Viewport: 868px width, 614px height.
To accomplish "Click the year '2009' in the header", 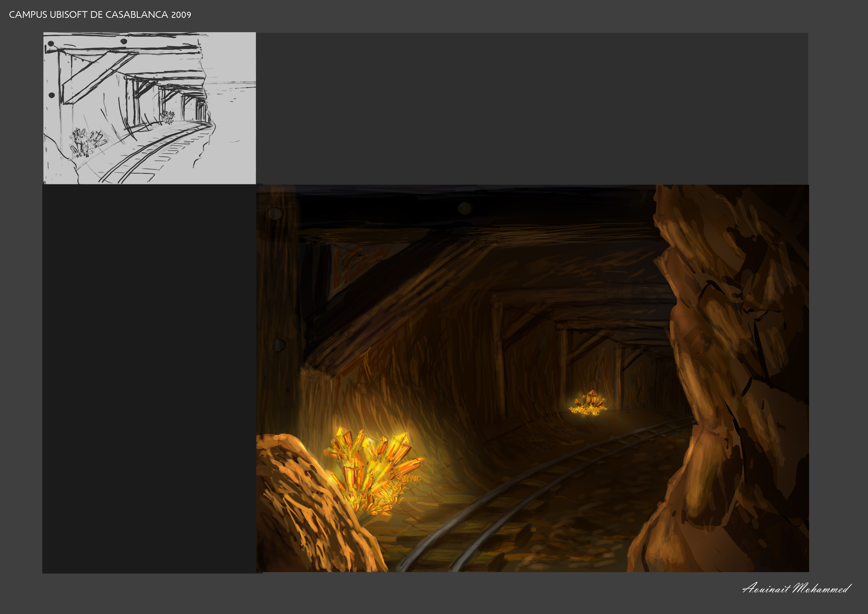I will [x=181, y=15].
